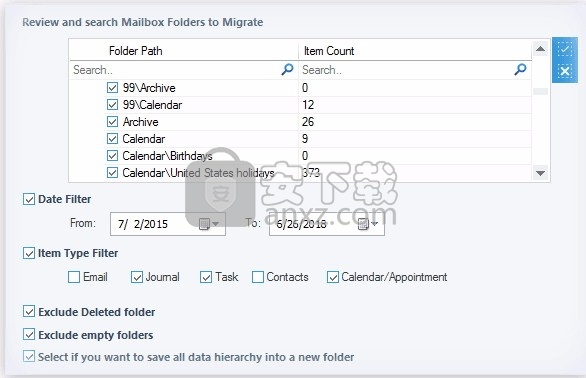Click the Calendar\United States holidays text
586x378 pixels.
click(198, 173)
